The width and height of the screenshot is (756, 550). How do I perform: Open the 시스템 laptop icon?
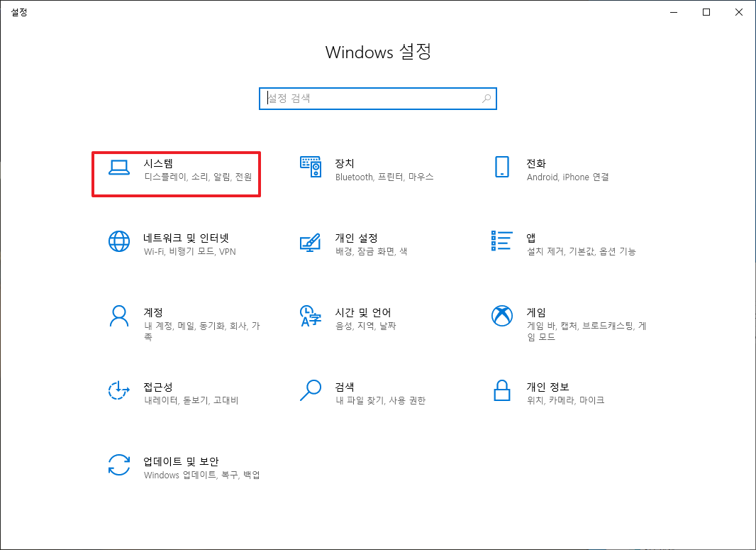click(x=118, y=167)
